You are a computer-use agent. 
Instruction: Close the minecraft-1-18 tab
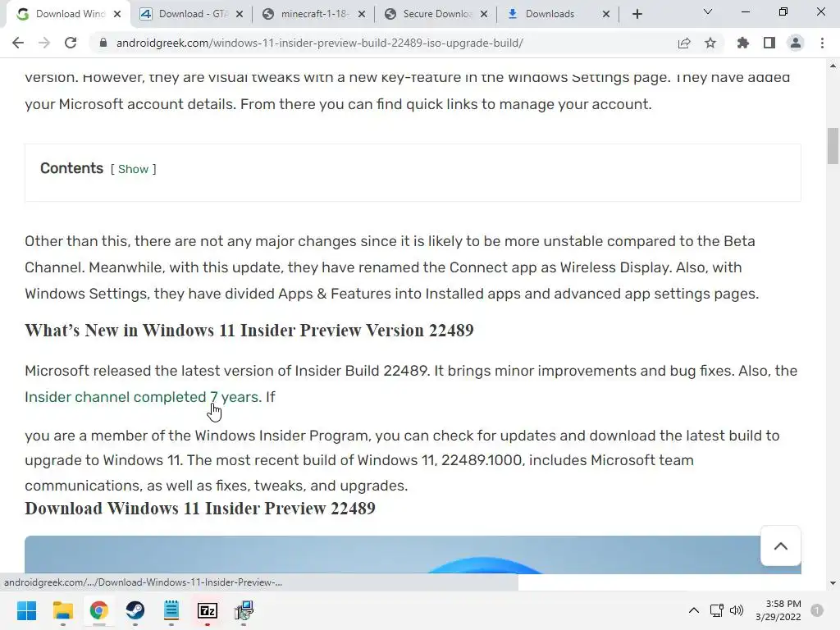pyautogui.click(x=362, y=14)
